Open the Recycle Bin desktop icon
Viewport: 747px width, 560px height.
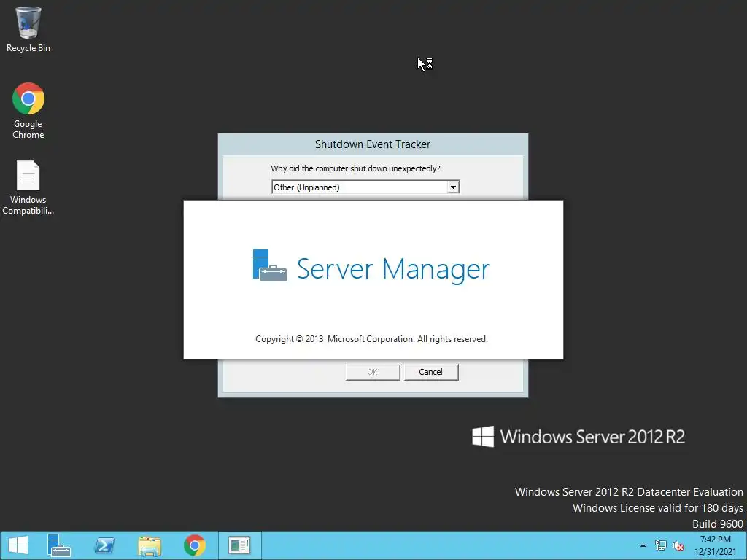coord(28,29)
